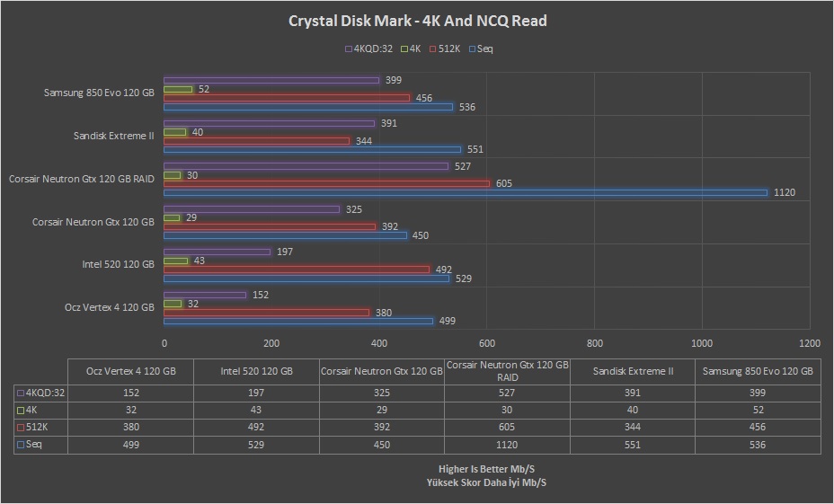Click the purple 4KQD:32 legend swatch at top
Image resolution: width=834 pixels, height=504 pixels.
coord(349,49)
